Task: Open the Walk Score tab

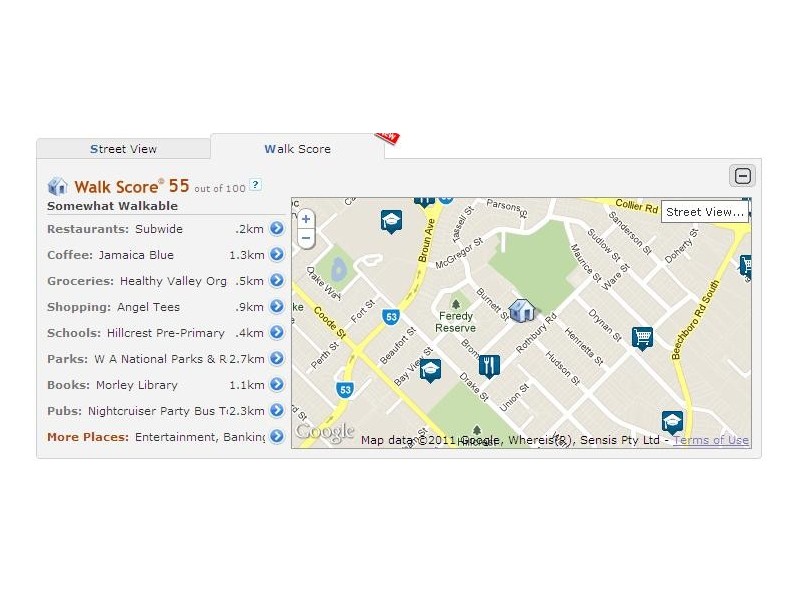Action: tap(297, 149)
